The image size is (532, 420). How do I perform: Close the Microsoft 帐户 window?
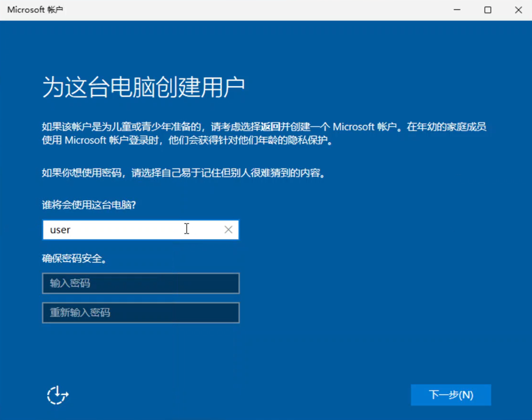(x=518, y=10)
